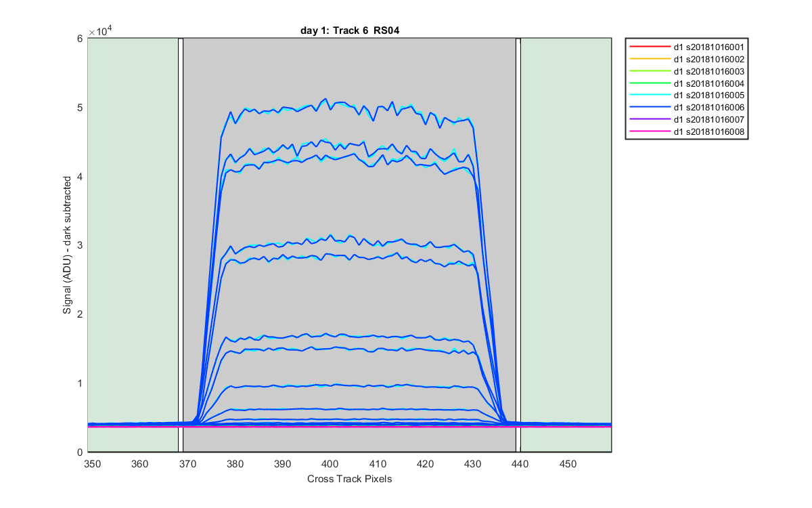Click magenta line swatch for s20181016008
Screen dimensions: 812x508
coord(650,132)
